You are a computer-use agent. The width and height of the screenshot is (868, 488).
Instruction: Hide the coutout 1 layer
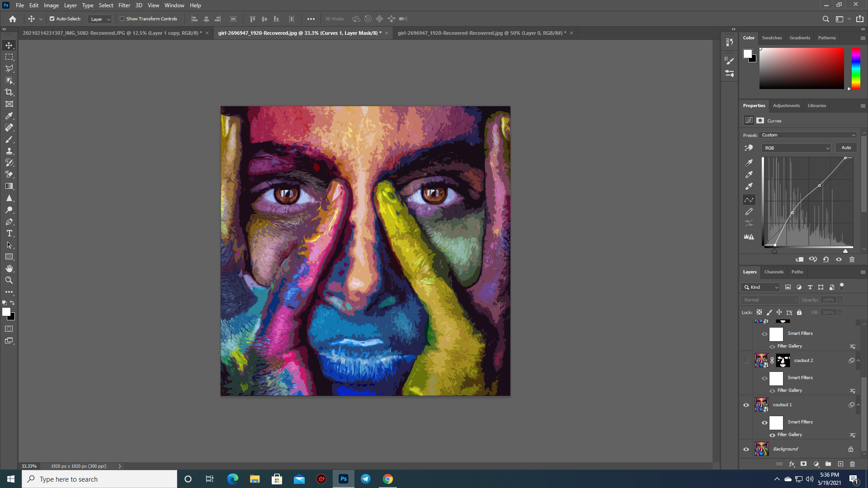(x=746, y=405)
